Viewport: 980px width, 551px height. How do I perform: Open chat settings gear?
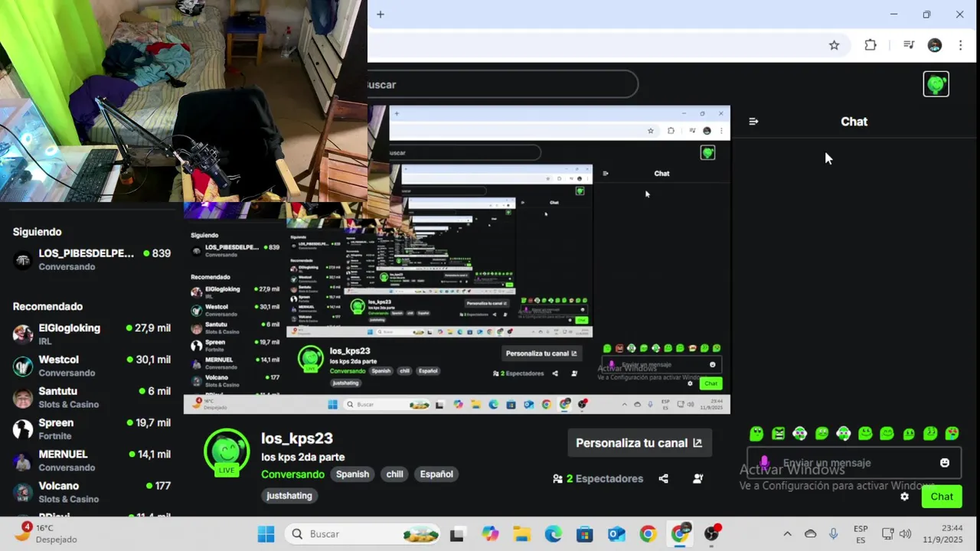coord(904,496)
